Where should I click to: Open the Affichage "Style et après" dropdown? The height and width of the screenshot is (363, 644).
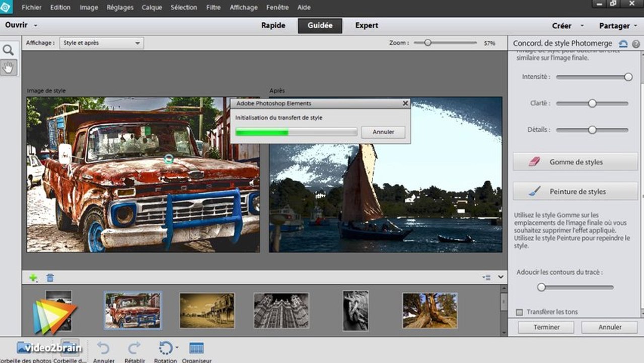click(x=102, y=43)
